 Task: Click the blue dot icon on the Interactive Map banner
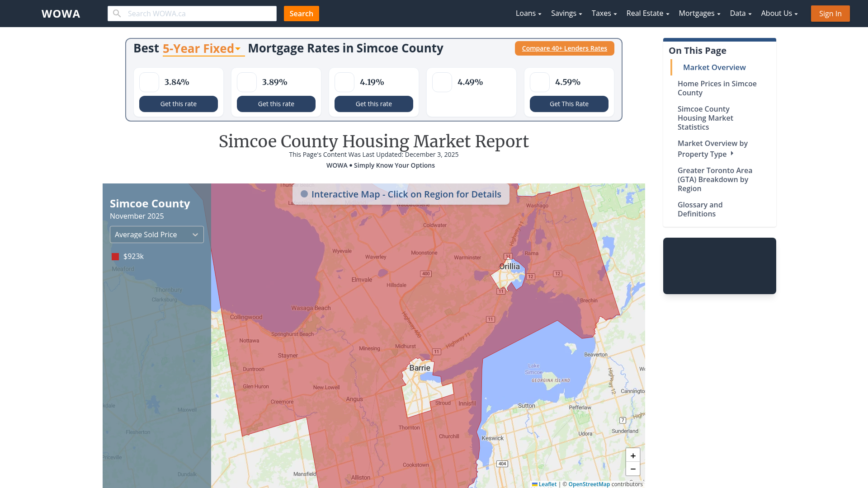[x=304, y=194]
